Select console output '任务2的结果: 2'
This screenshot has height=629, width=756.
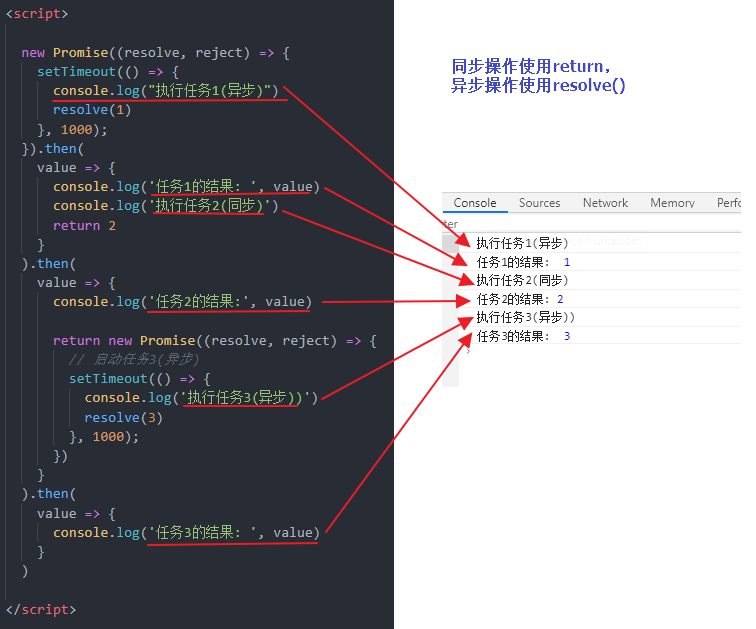tap(520, 299)
